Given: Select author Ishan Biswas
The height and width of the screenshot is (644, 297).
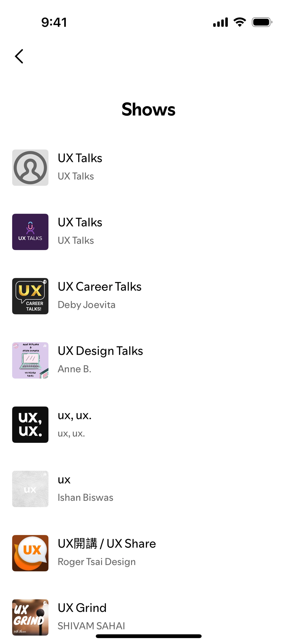Looking at the screenshot, I should point(86,497).
